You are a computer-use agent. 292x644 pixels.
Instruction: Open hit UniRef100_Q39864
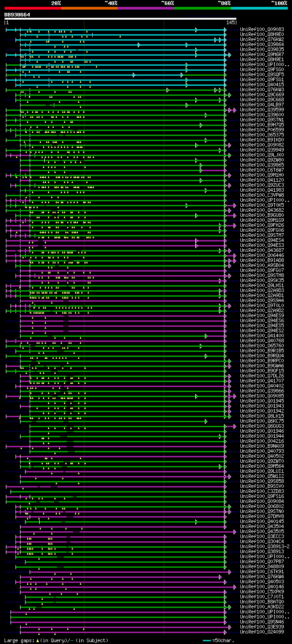tap(262, 44)
